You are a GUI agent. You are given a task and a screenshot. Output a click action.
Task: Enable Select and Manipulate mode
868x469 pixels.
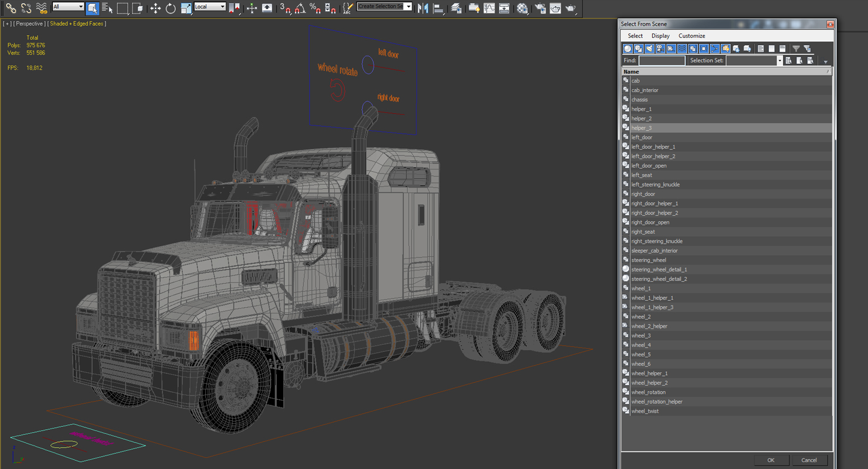252,8
